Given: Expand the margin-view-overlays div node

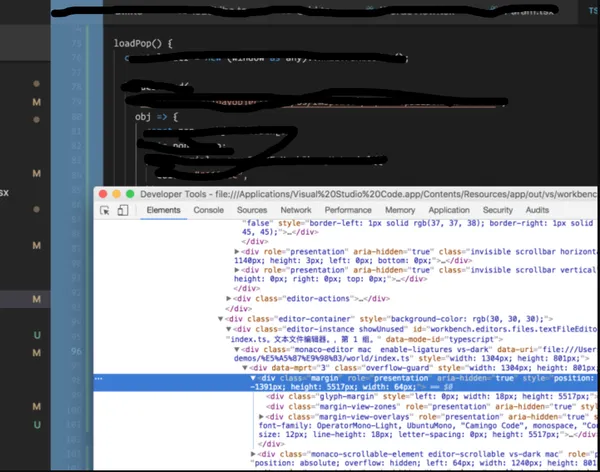Looking at the screenshot, I should coord(261,416).
